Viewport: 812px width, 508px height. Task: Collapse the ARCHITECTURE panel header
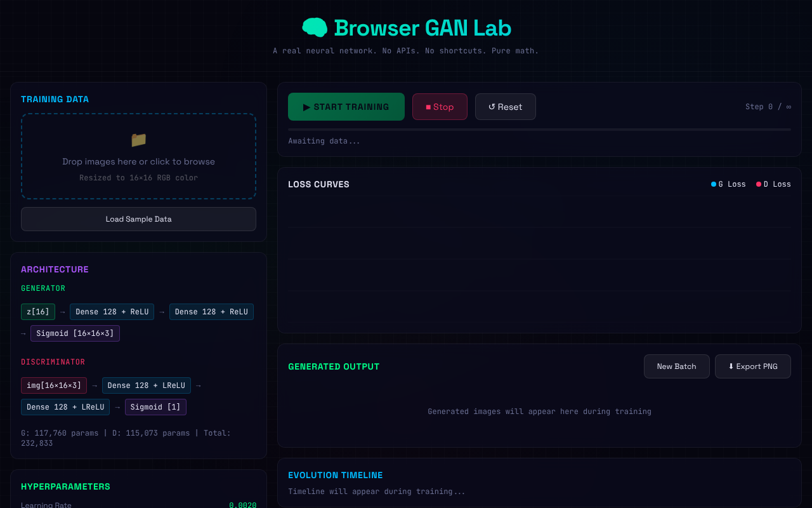point(55,269)
